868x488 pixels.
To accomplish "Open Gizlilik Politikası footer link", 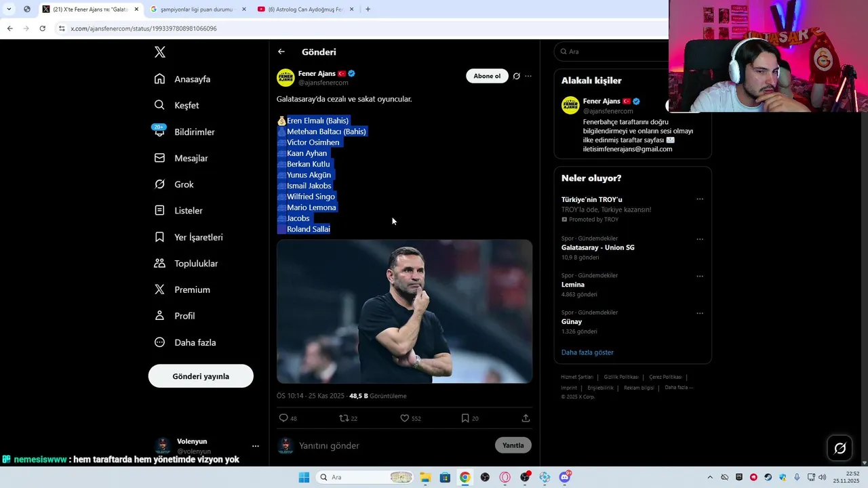I will (621, 377).
